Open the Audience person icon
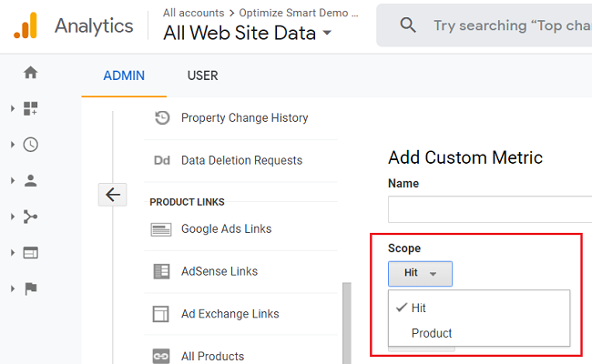Viewport: 592px width, 364px height. (30, 180)
